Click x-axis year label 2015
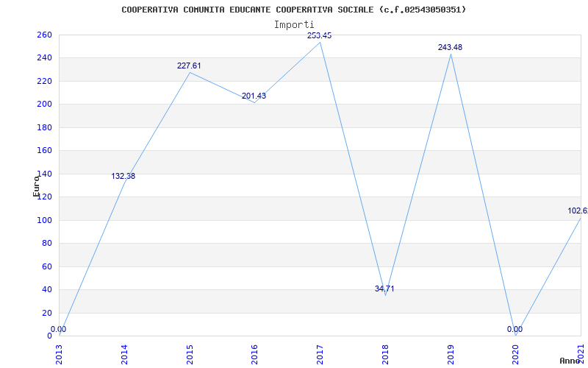This screenshot has width=588, height=368. tap(190, 354)
